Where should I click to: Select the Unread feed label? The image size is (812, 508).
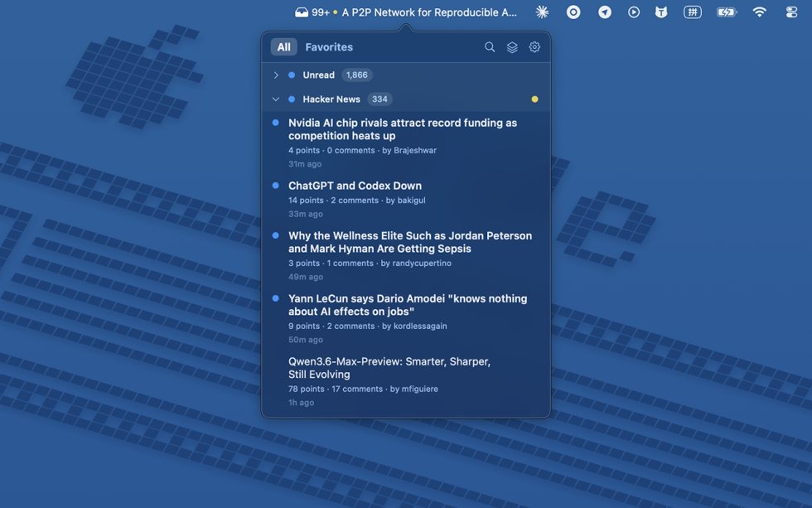318,75
